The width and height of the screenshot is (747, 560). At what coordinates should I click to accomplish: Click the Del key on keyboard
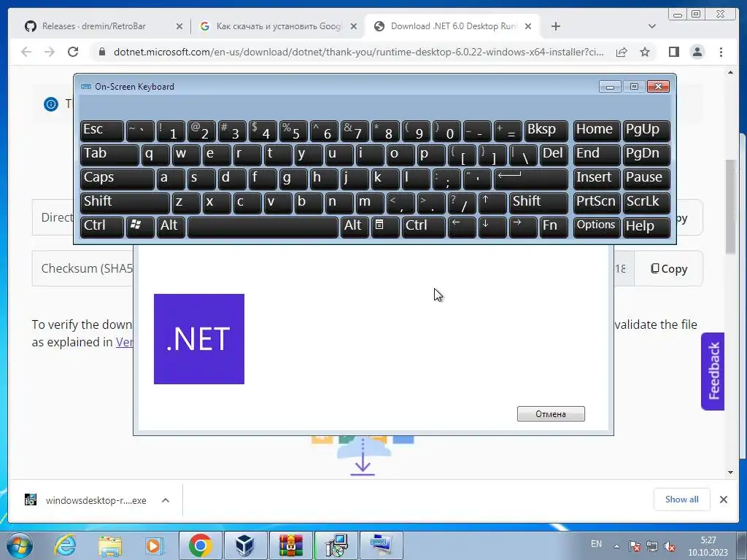click(x=554, y=155)
